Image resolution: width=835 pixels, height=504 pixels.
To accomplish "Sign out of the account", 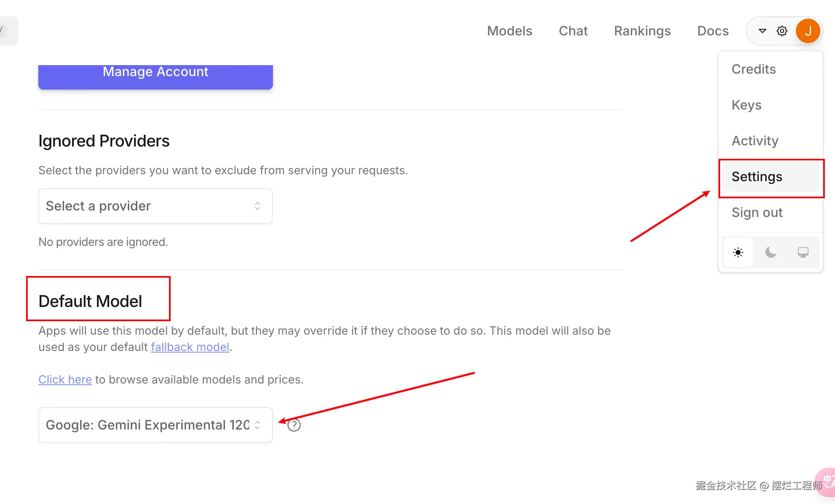I will click(x=757, y=213).
